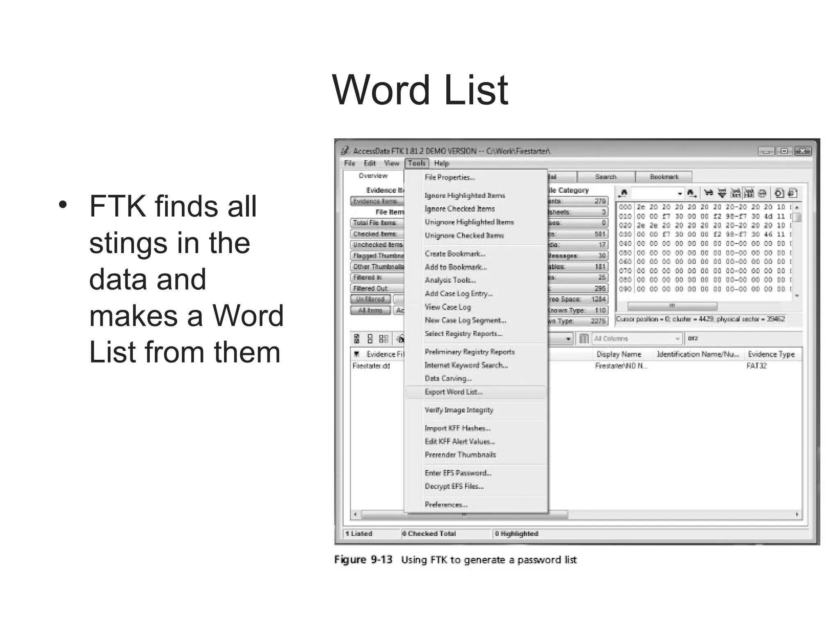Open the file filter dropdown arrow left of All Columns

pyautogui.click(x=568, y=339)
